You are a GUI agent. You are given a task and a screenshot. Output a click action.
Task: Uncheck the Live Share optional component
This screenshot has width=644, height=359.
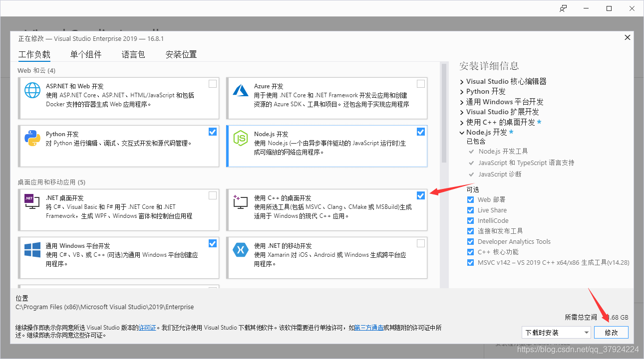click(x=470, y=210)
